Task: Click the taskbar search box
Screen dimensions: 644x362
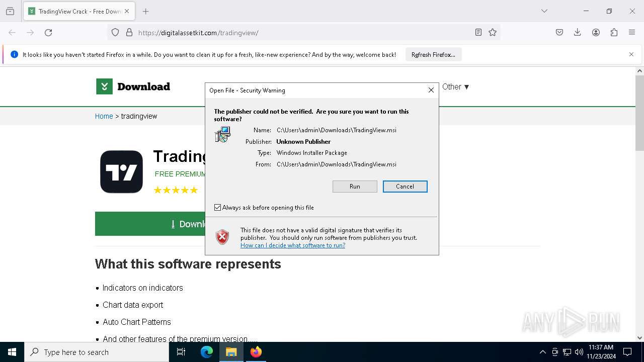Action: pyautogui.click(x=97, y=352)
